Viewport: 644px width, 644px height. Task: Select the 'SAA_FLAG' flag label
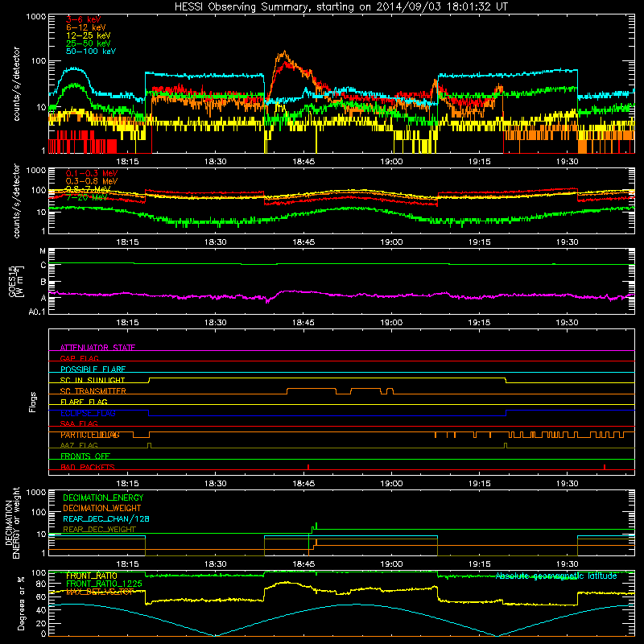click(79, 423)
